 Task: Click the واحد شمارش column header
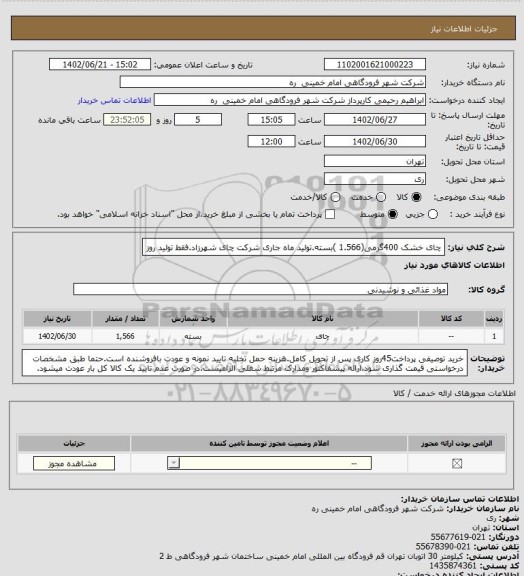point(193,319)
